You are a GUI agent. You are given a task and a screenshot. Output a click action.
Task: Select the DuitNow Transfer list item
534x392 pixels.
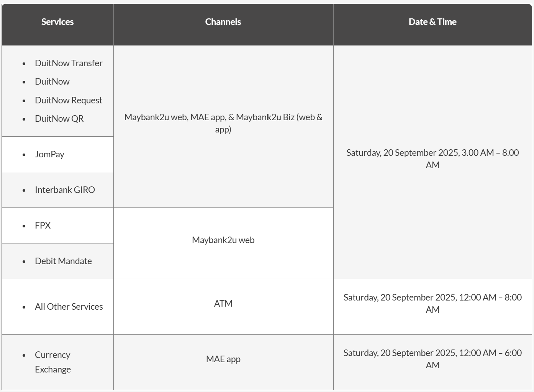(69, 63)
